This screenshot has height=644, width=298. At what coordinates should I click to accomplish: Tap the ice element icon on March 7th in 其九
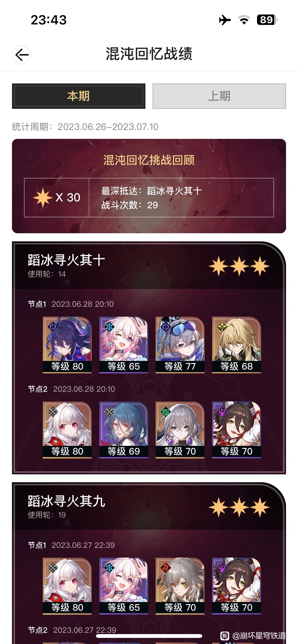pos(109,568)
